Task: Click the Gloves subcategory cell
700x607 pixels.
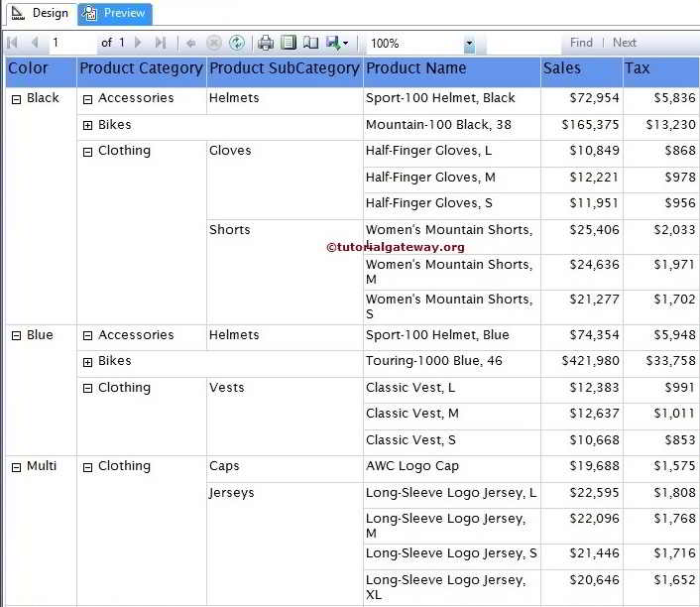Action: pos(285,180)
